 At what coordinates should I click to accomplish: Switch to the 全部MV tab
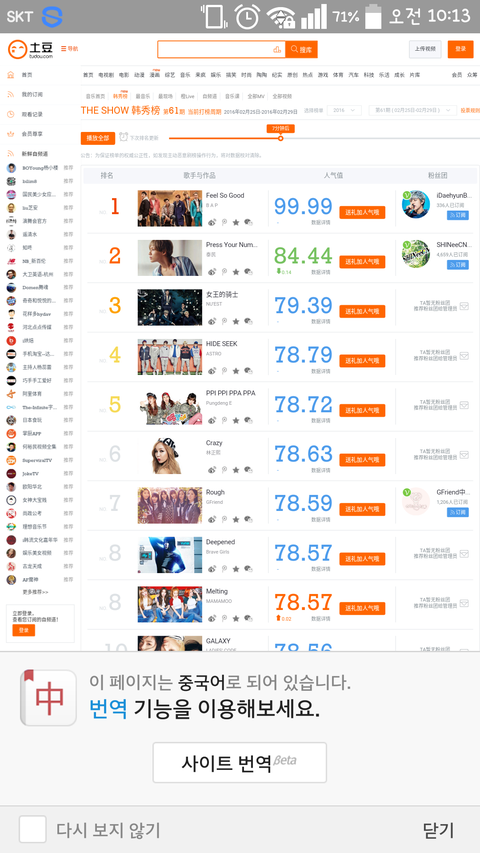tap(256, 96)
